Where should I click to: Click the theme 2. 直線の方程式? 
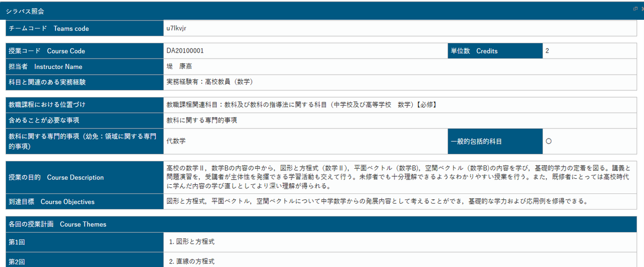pos(192,261)
